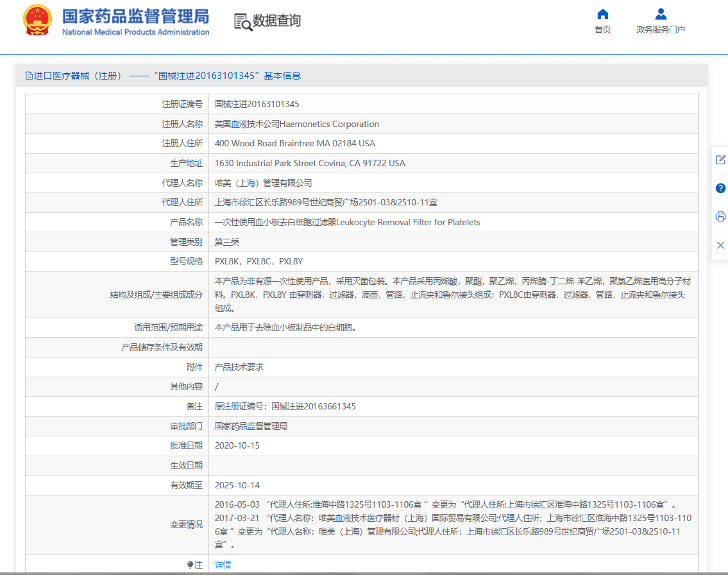Select expiry date 2025-10-14
This screenshot has width=728, height=575.
click(x=237, y=485)
